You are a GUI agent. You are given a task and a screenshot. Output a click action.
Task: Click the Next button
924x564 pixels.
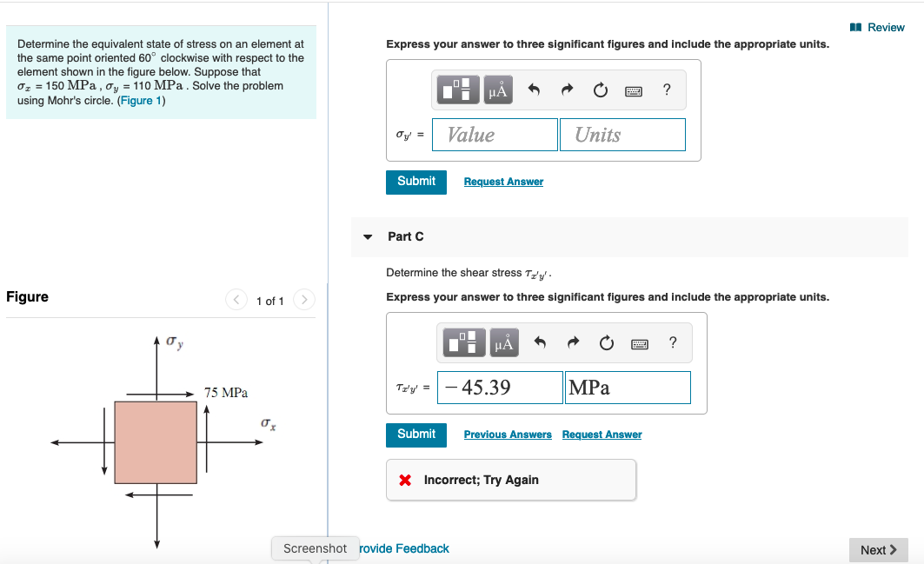[878, 549]
